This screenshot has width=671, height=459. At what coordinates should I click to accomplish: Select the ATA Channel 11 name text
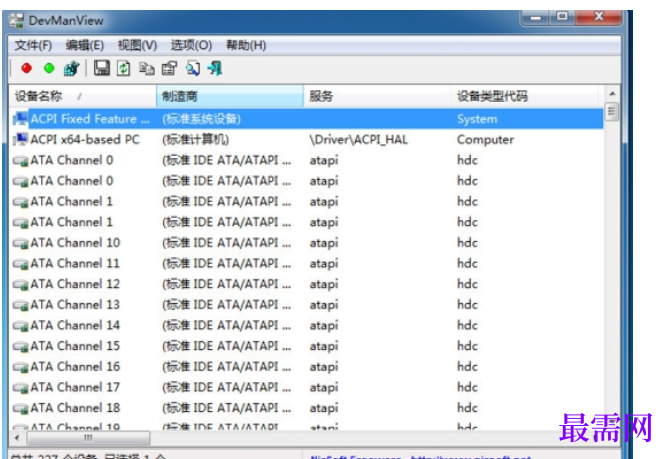pos(75,264)
